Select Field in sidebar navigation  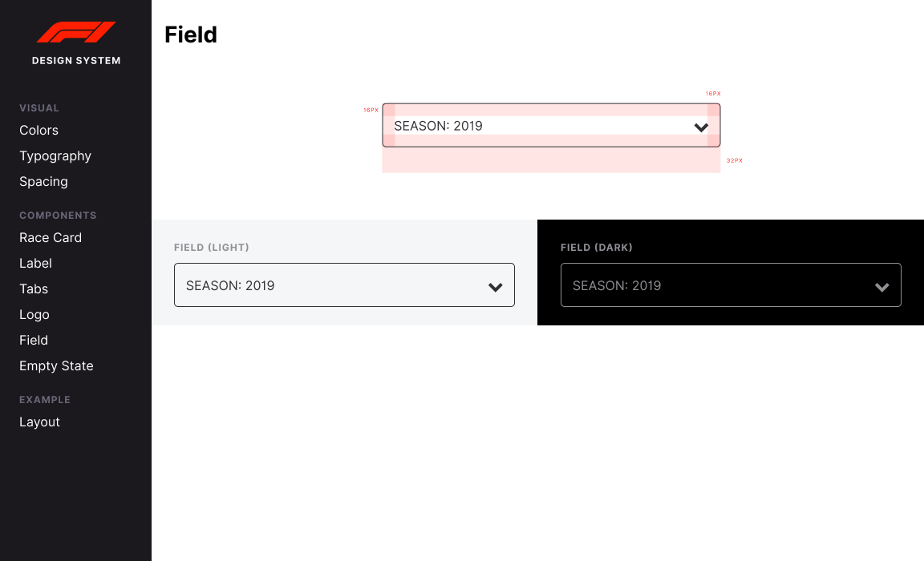point(34,341)
